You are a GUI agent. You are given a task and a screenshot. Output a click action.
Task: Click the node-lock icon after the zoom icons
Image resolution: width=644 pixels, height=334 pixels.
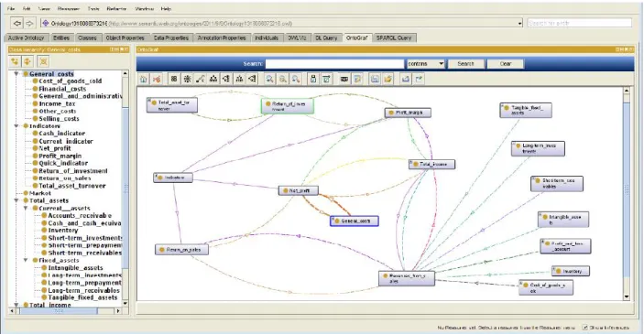click(313, 79)
